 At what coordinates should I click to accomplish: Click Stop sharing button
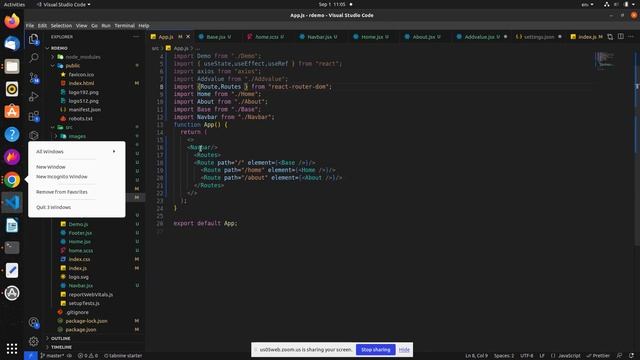tap(376, 350)
